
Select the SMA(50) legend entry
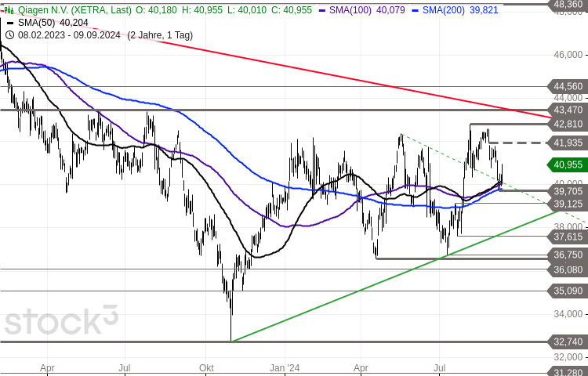[x=47, y=23]
